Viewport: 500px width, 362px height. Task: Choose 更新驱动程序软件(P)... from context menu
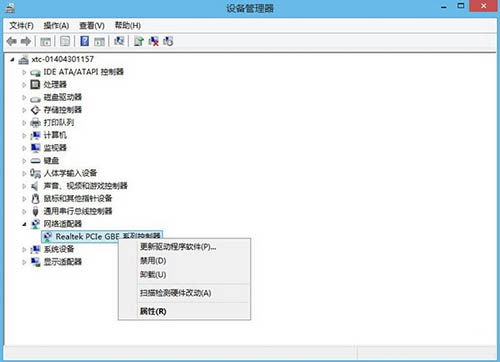pos(178,247)
